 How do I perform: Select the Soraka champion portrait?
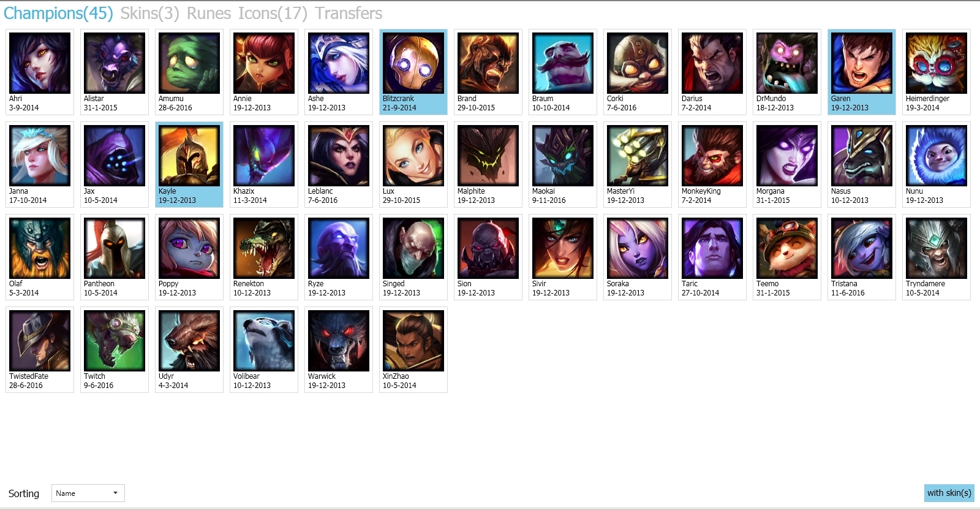tap(638, 248)
